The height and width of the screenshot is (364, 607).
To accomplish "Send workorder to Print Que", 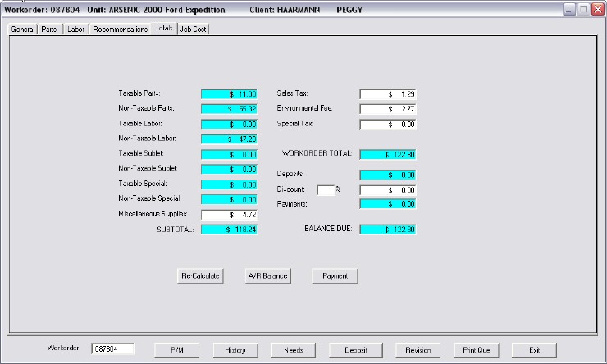I will [476, 349].
